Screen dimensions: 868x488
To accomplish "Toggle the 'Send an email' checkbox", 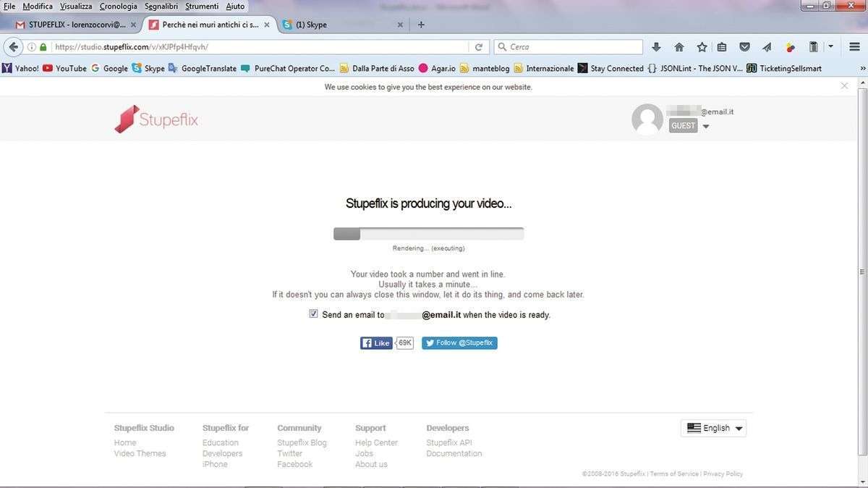I will (x=313, y=314).
